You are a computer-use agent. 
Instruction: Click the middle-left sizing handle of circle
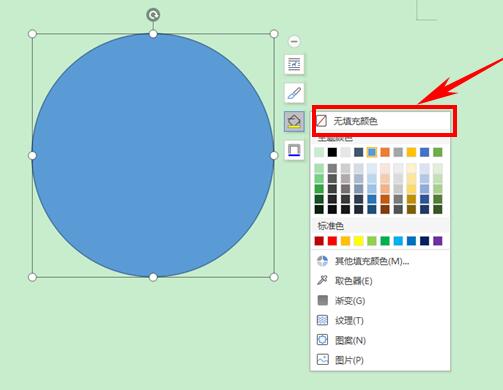(x=32, y=155)
